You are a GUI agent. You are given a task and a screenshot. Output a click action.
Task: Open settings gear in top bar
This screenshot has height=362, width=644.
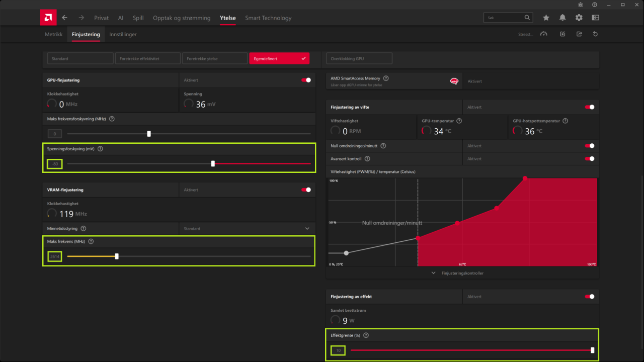[579, 18]
